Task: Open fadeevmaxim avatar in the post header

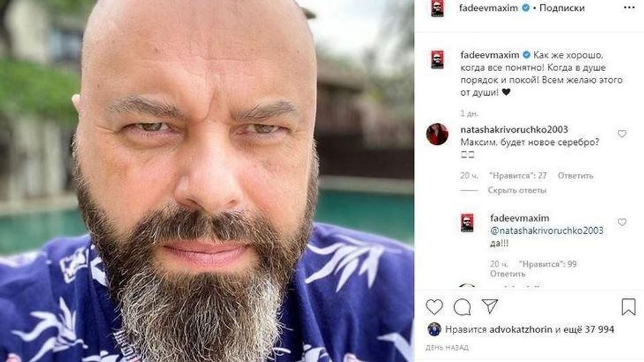Action: tap(437, 8)
